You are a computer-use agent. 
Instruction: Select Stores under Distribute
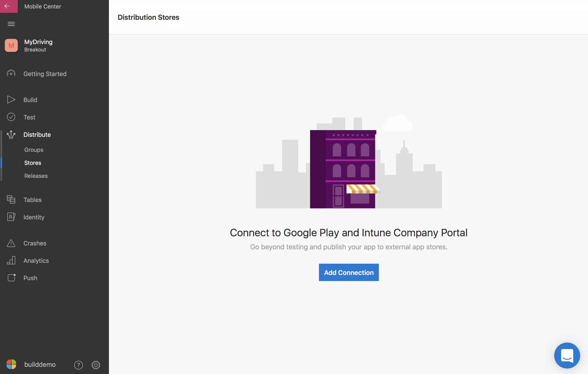33,163
